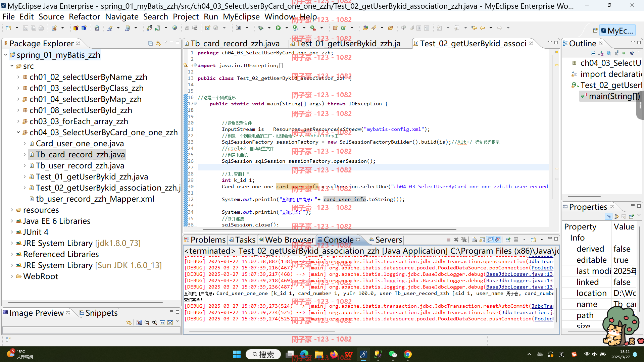Click the New Java Class green C icon

343,28
